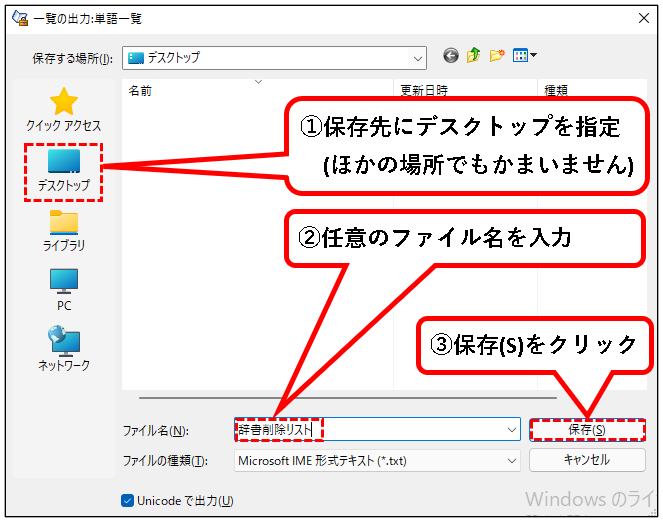
Task: Sort by 更新日時 column header
Action: pos(466,90)
